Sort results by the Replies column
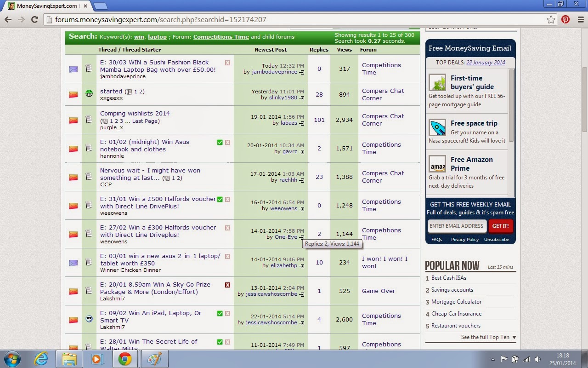588x368 pixels. pos(319,50)
